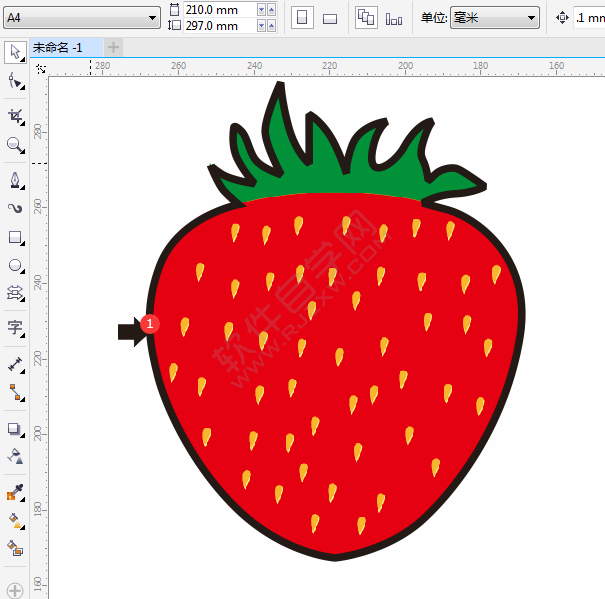Activate the Crop tool
The width and height of the screenshot is (605, 599).
[x=15, y=116]
